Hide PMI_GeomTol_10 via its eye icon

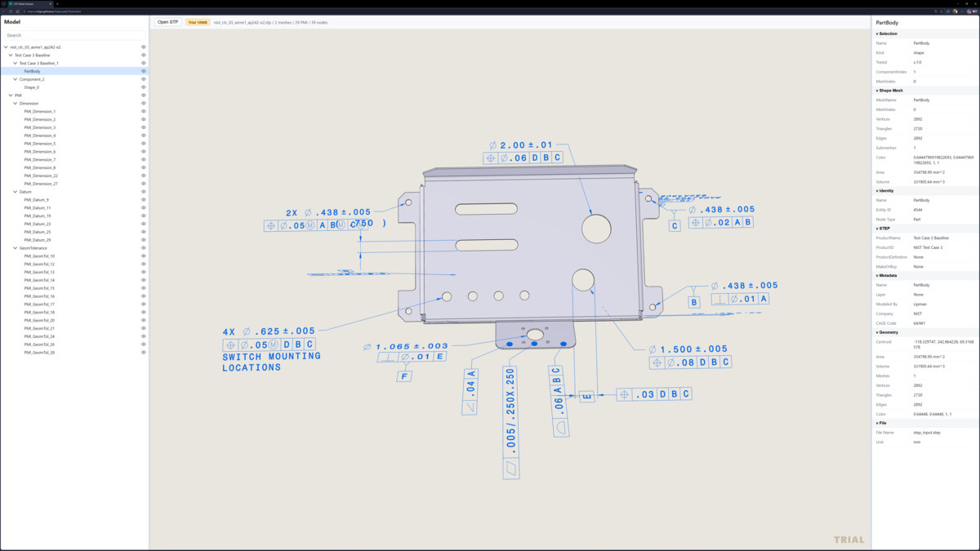pos(144,256)
